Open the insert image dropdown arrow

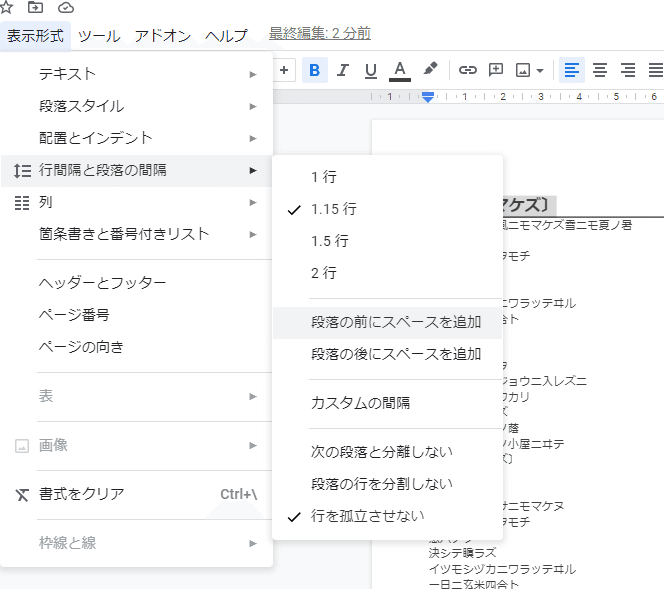point(540,70)
